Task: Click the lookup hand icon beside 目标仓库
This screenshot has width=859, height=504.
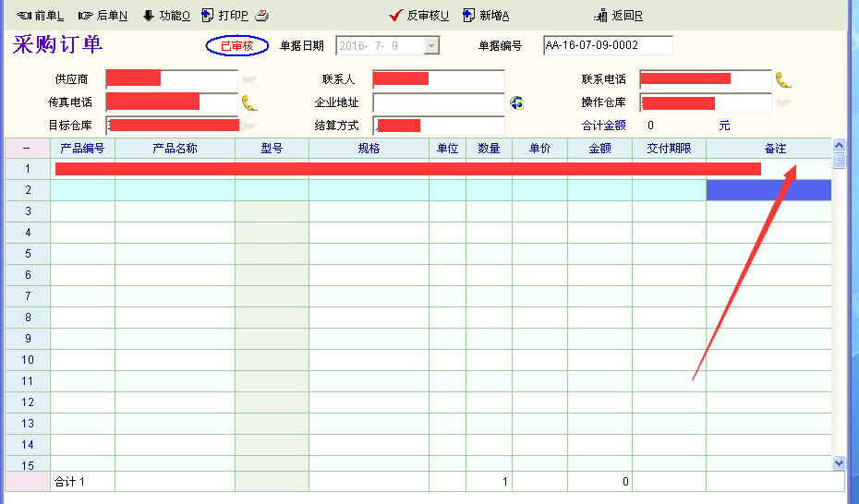Action: pyautogui.click(x=249, y=125)
